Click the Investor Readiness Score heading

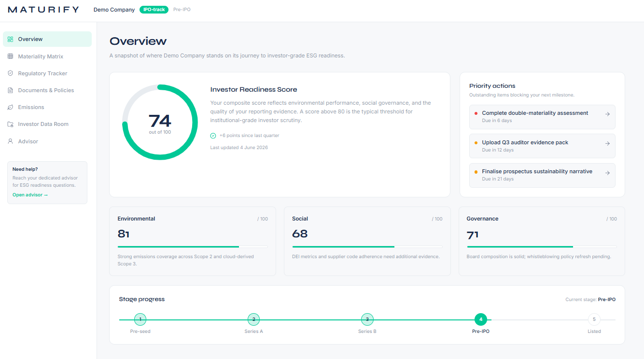253,90
